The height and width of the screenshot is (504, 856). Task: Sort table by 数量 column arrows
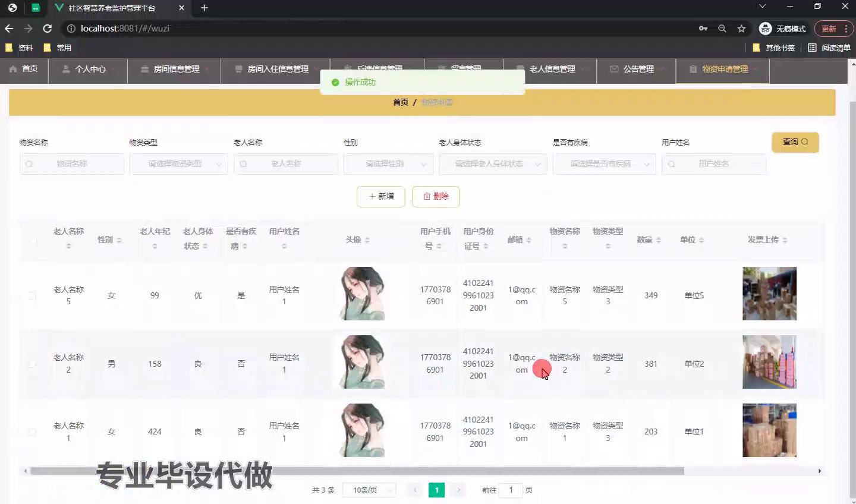[658, 240]
